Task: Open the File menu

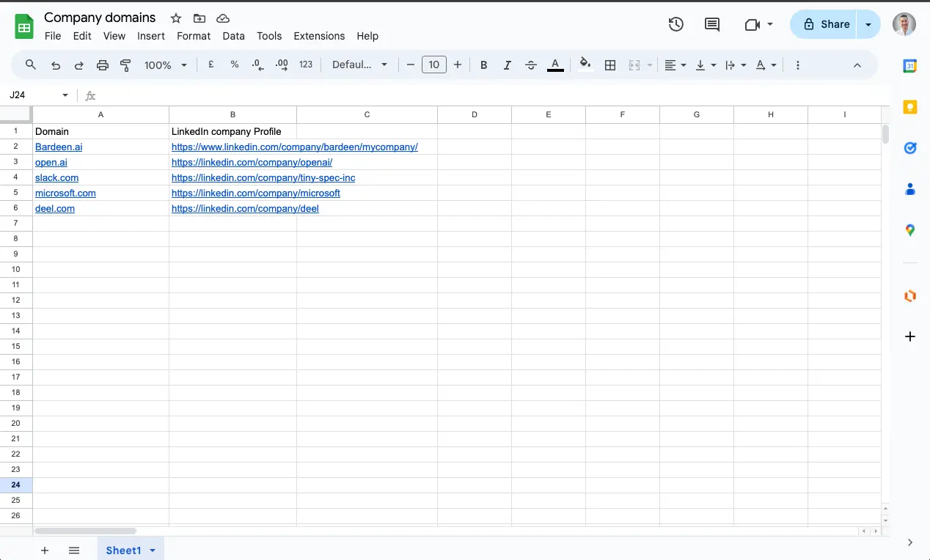Action: [53, 36]
